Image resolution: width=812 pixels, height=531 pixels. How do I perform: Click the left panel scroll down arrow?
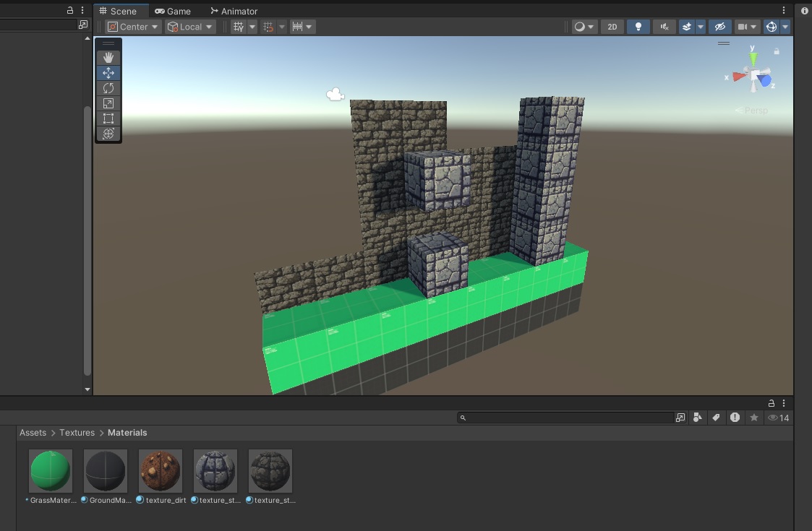click(87, 389)
